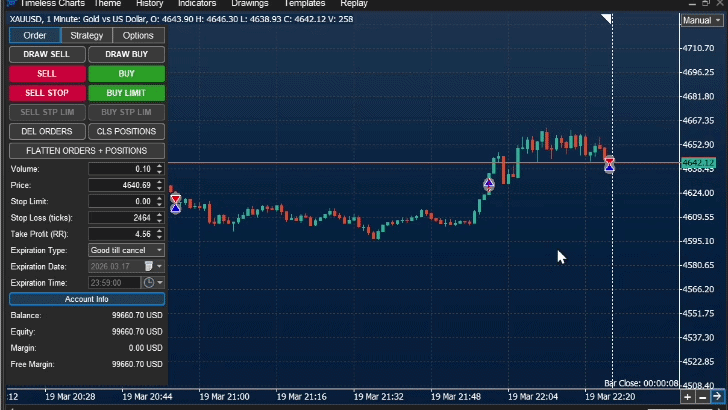This screenshot has height=410, width=728.
Task: Click the BUY STP LIM button
Action: [126, 112]
